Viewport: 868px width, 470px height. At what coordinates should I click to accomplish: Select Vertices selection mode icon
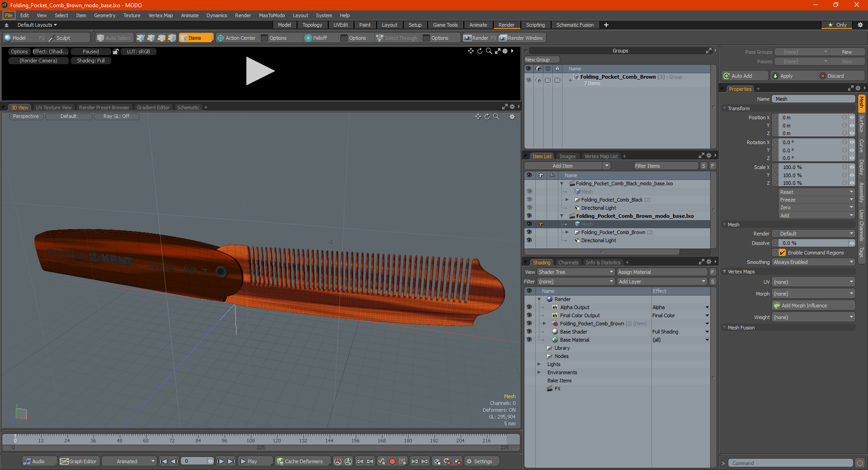pos(141,38)
